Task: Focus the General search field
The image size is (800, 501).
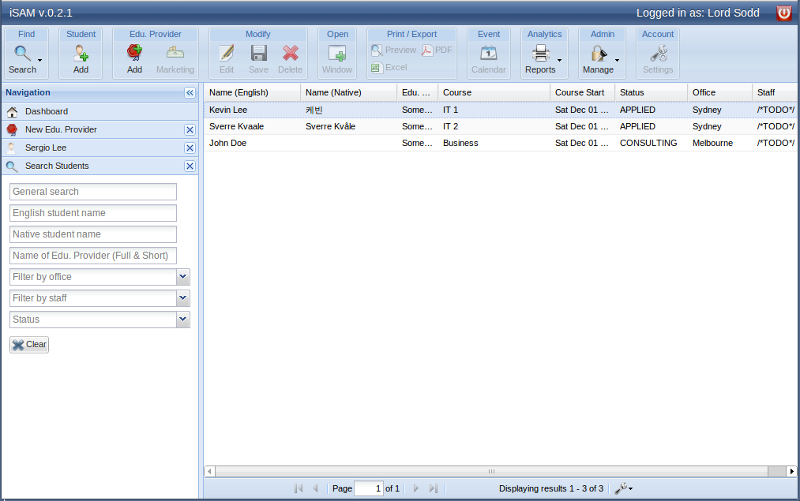Action: pyautogui.click(x=93, y=192)
